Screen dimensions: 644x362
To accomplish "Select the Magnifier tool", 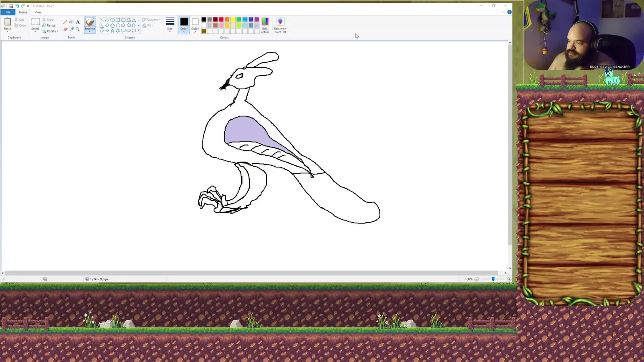I will coord(78,29).
